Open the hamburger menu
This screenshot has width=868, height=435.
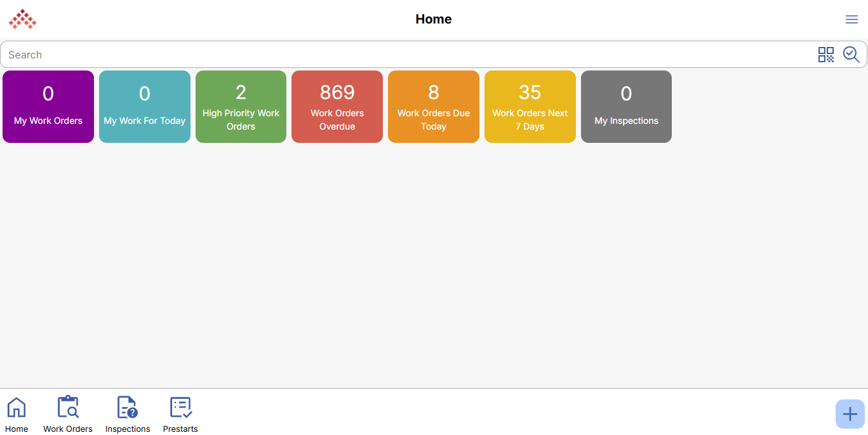(851, 20)
